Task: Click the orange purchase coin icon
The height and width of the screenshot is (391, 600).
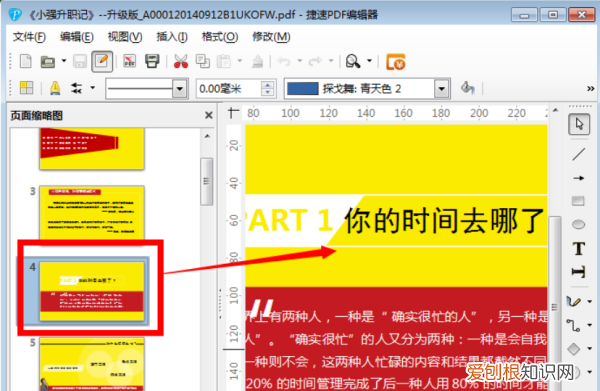Action: [x=396, y=62]
